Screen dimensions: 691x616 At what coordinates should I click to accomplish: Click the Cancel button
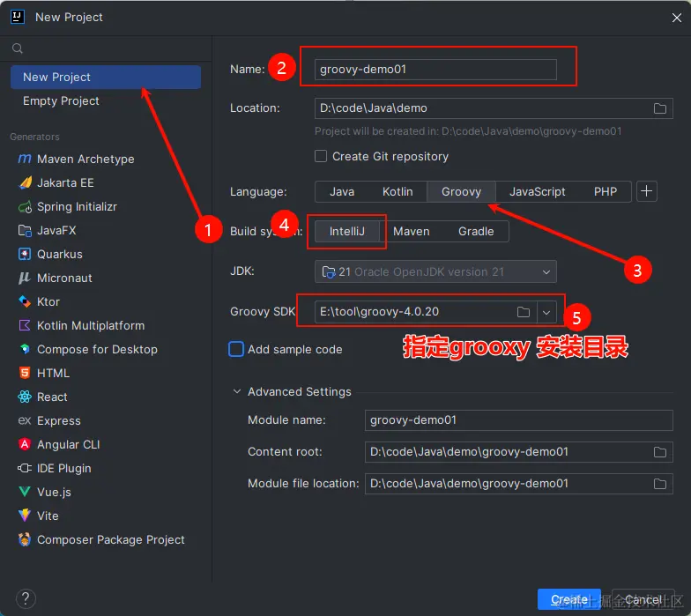point(643,599)
